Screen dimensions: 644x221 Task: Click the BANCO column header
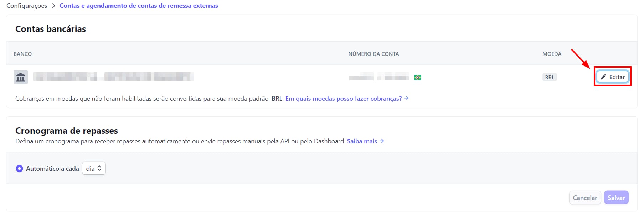click(22, 54)
